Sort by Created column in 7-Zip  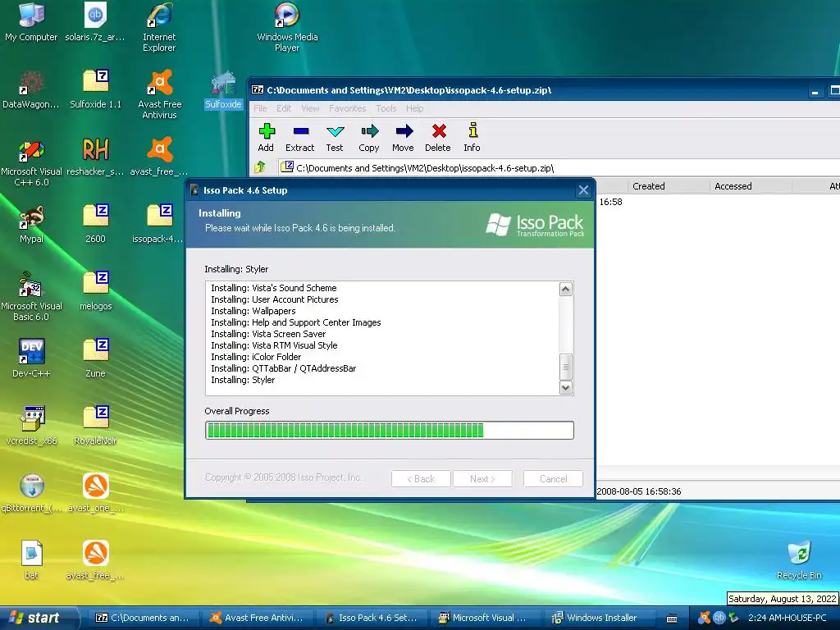tap(669, 186)
